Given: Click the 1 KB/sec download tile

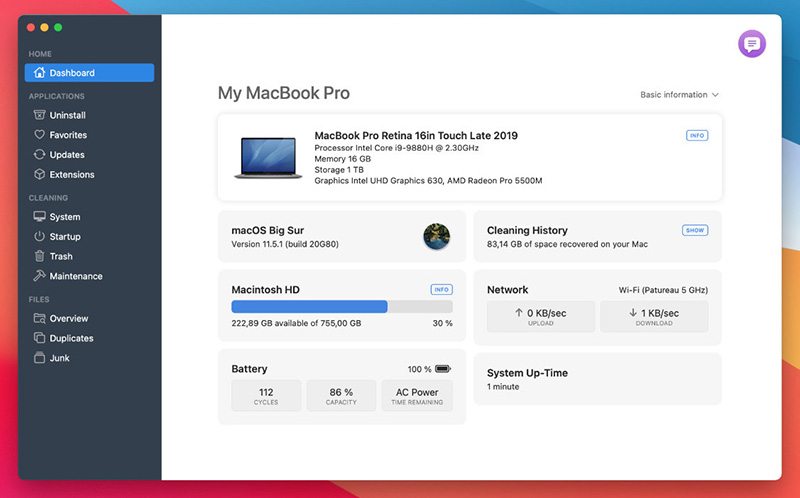Looking at the screenshot, I should point(654,316).
